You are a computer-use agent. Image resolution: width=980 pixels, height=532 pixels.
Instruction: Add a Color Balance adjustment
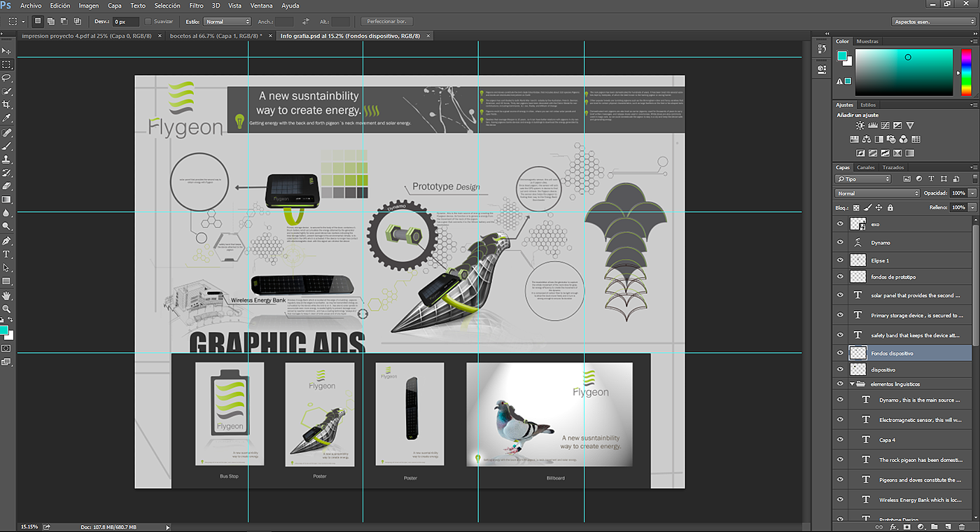[867, 139]
